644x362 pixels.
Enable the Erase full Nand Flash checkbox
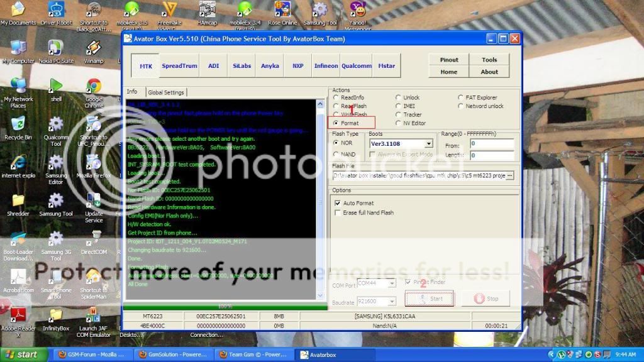tap(338, 213)
